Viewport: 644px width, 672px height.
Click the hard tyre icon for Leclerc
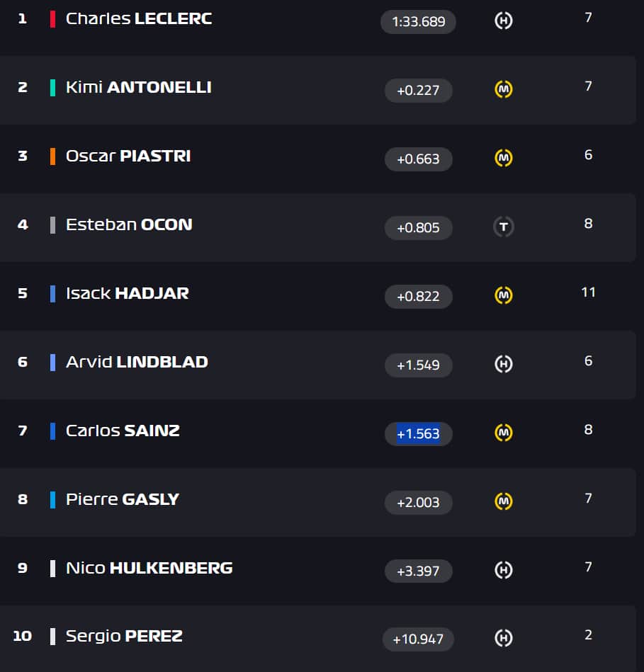(503, 21)
